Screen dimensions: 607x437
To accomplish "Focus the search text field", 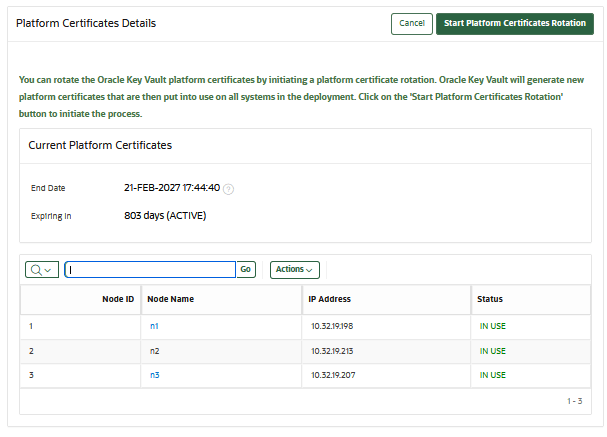I will click(150, 269).
